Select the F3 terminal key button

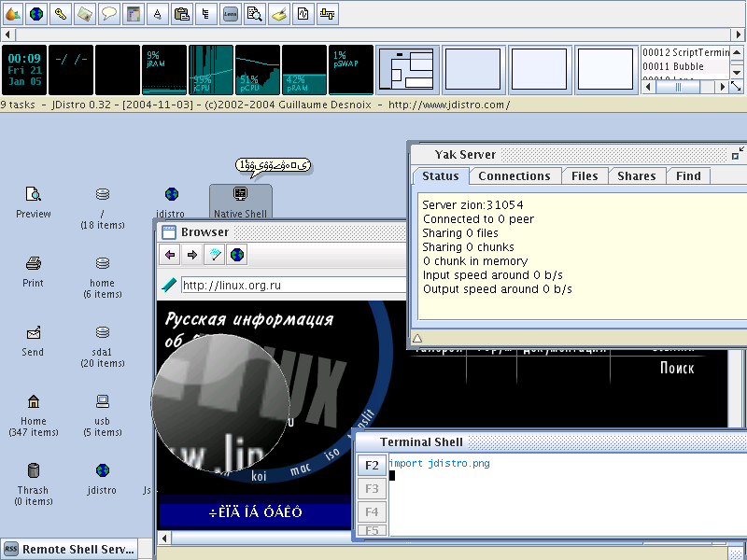click(x=372, y=488)
